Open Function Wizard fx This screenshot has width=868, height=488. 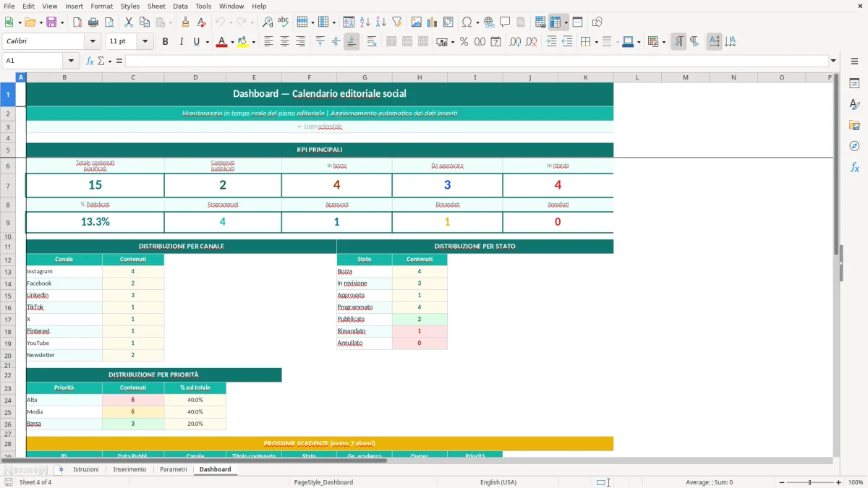(90, 61)
